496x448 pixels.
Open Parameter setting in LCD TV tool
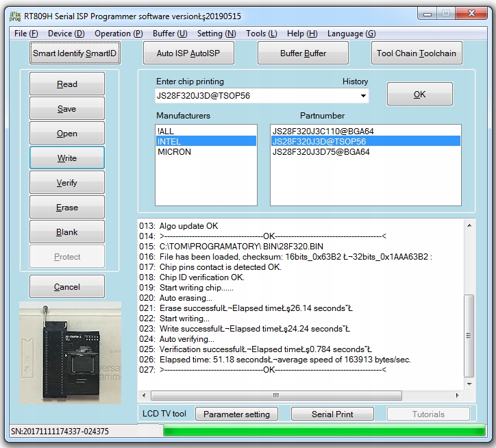pyautogui.click(x=236, y=414)
